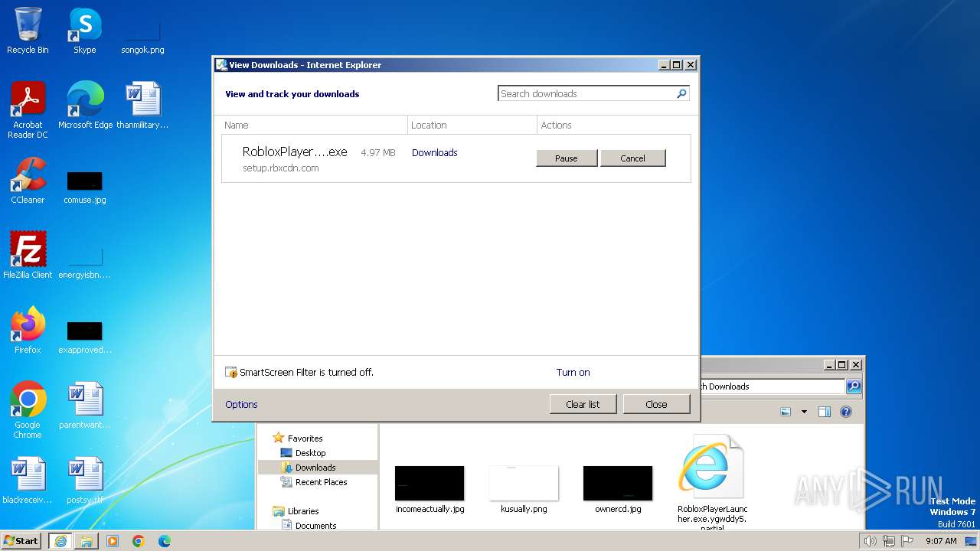Viewport: 980px width, 551px height.
Task: Open Windows Media Player from taskbar
Action: click(113, 541)
